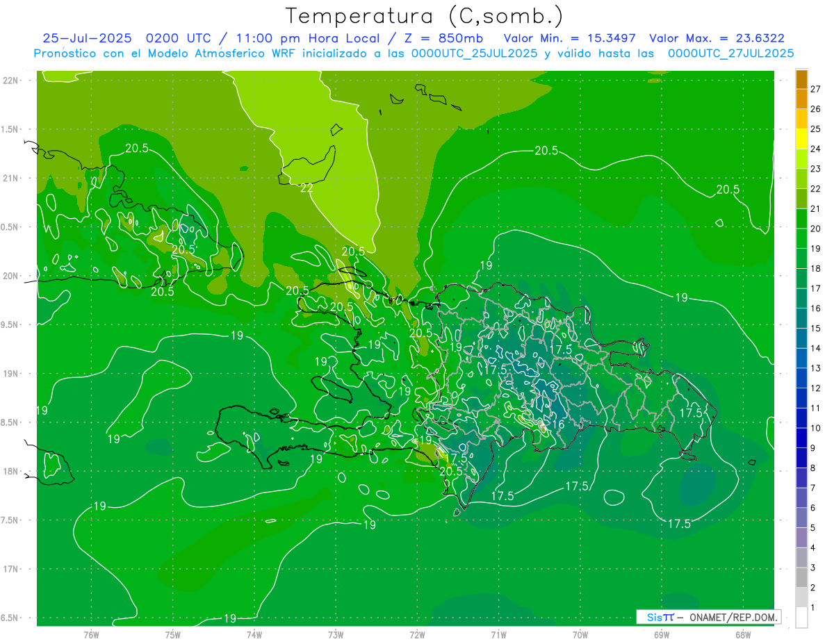Click the '71W' longitude axis label
The height and width of the screenshot is (644, 834).
coord(498,634)
